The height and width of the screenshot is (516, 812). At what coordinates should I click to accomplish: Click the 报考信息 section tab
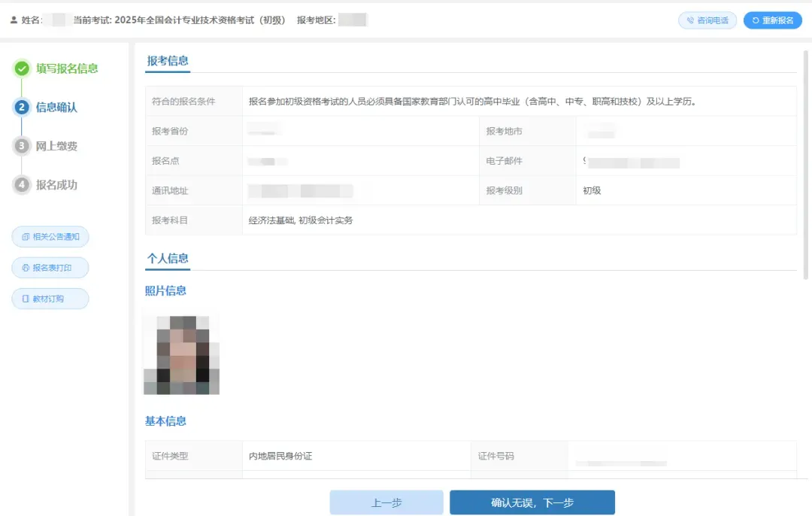coord(168,61)
